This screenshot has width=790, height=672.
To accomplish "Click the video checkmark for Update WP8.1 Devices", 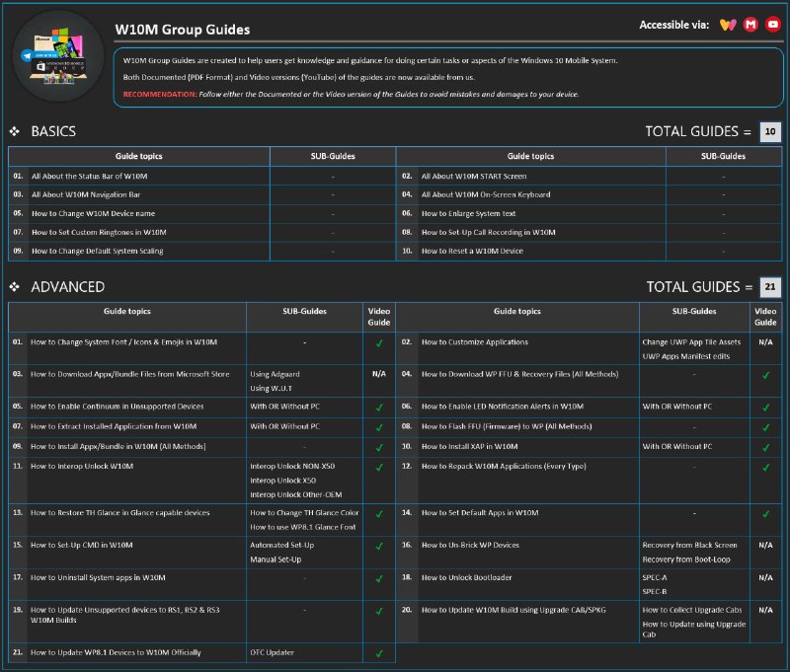I will (379, 654).
